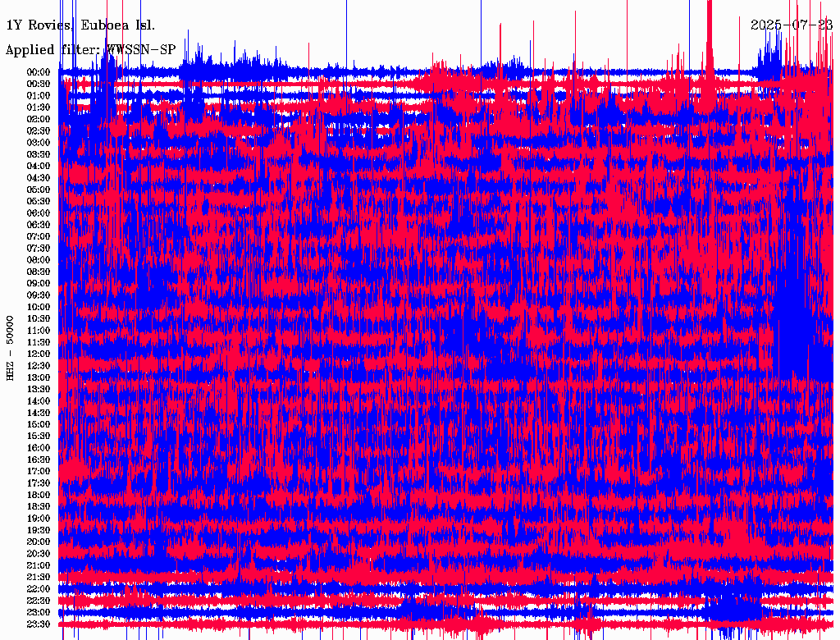This screenshot has height=640, width=840.
Task: Choose the 23:30 time label
Action: tap(39, 624)
